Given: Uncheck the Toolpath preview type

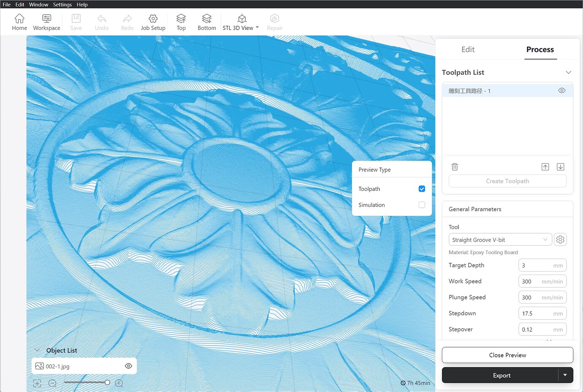Looking at the screenshot, I should tap(422, 189).
